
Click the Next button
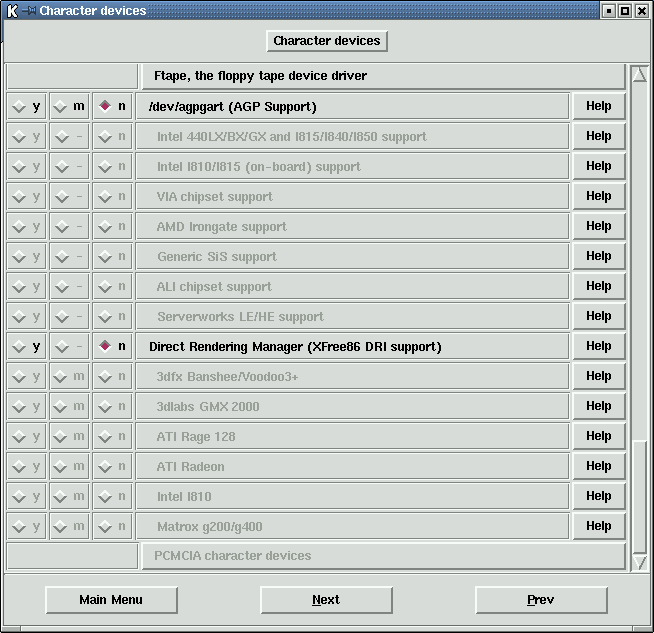pos(326,600)
